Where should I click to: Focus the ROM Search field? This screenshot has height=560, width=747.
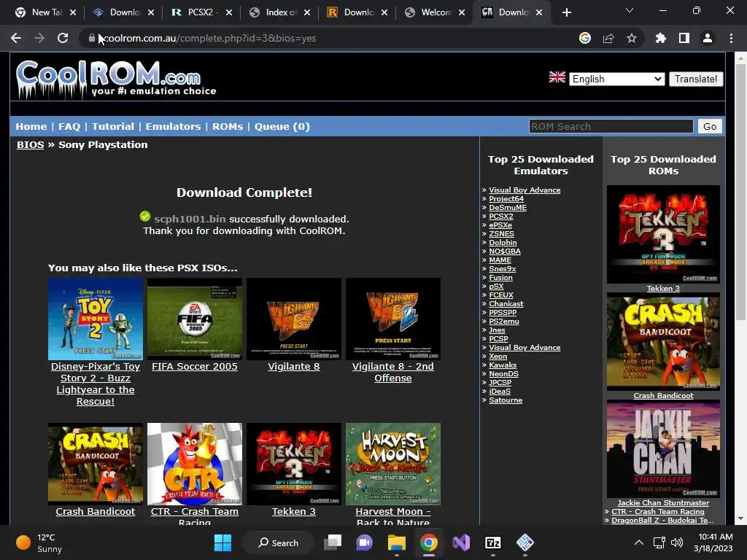[x=611, y=127]
